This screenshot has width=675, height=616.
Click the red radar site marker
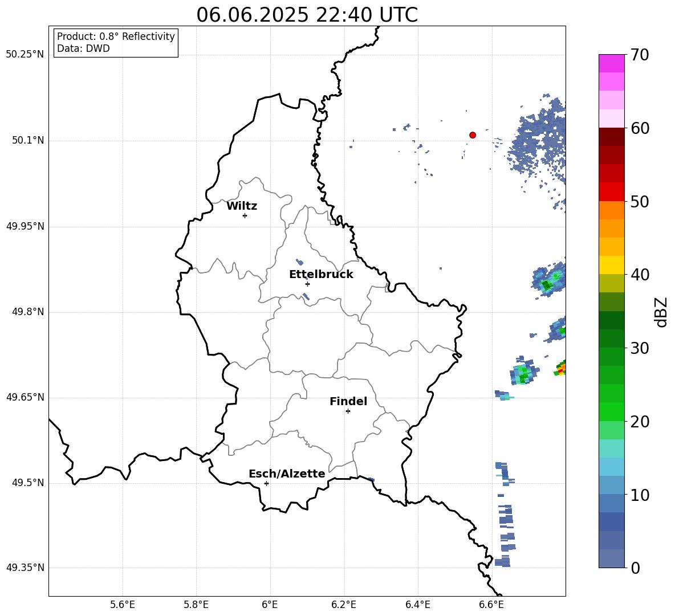point(472,135)
